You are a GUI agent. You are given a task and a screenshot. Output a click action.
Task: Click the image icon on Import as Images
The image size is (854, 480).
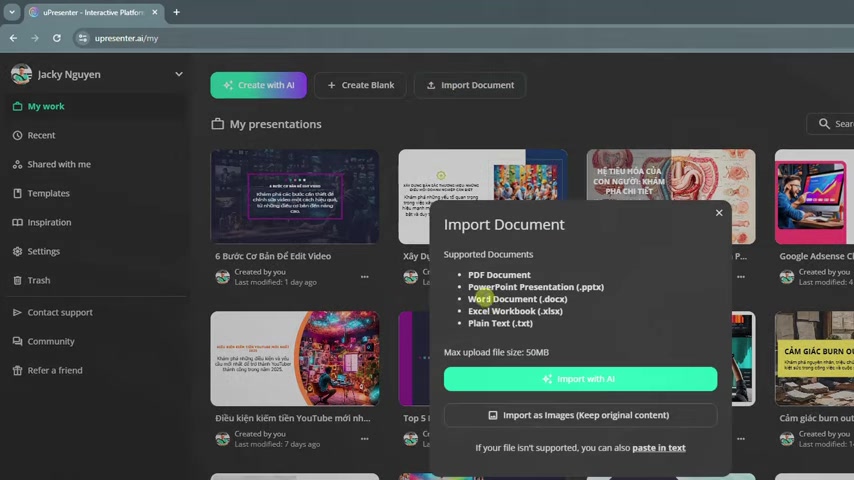(x=492, y=415)
